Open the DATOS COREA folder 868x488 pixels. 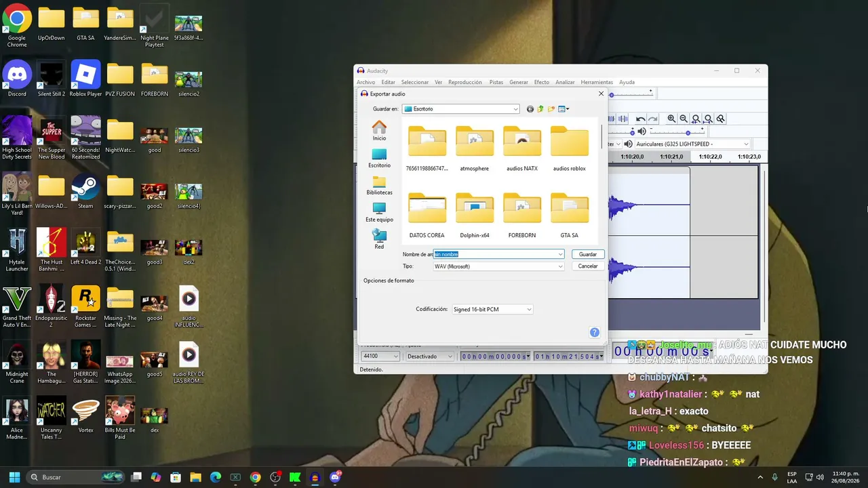[427, 216]
